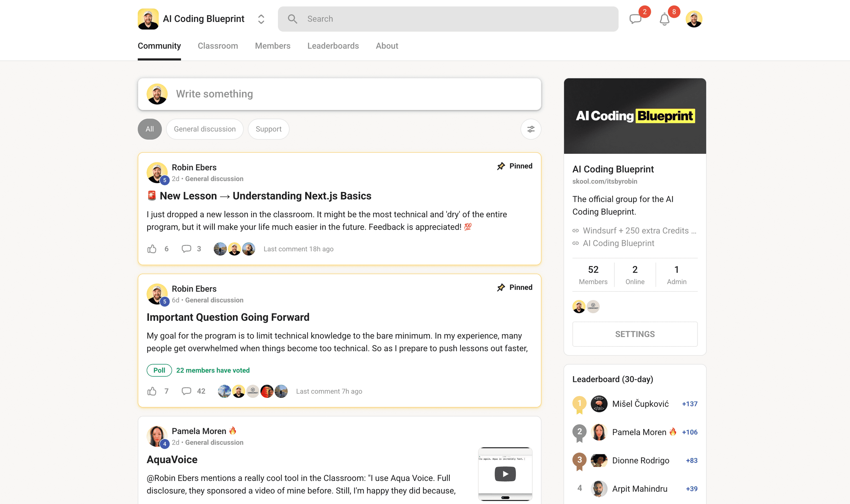Click Robin Ebers avatar on Next.js post
Image resolution: width=850 pixels, height=504 pixels.
(x=157, y=172)
